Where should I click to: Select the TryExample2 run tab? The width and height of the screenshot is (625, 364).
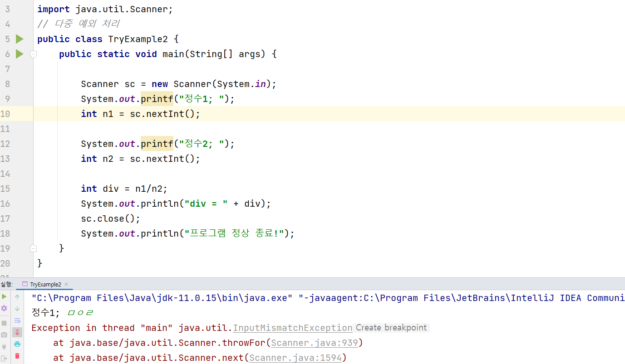[45, 284]
